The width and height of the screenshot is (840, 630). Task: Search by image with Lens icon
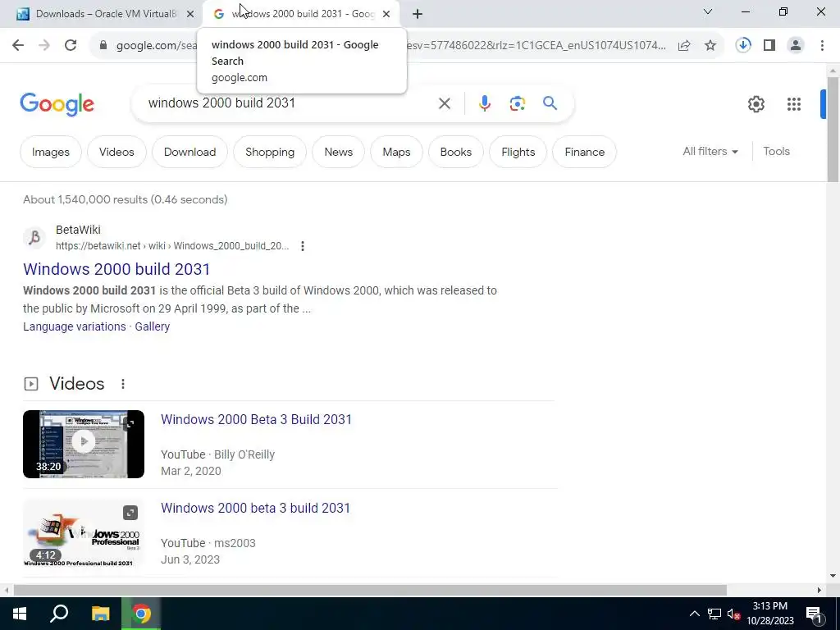pos(517,103)
